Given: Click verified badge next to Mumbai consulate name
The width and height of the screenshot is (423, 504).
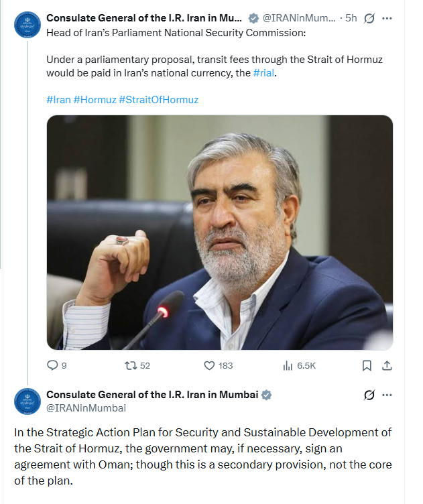Looking at the screenshot, I should pos(266,395).
